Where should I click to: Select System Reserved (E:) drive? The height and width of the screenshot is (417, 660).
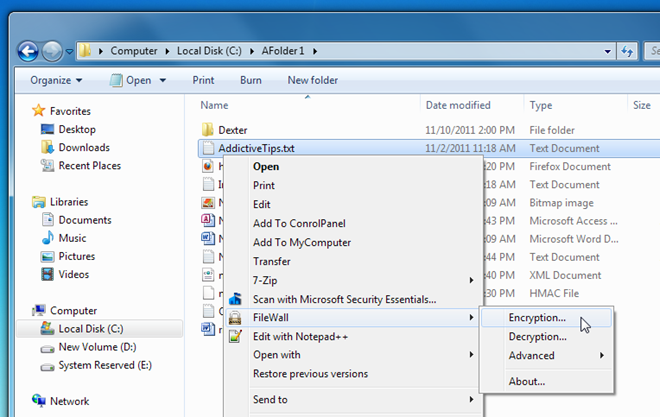105,365
